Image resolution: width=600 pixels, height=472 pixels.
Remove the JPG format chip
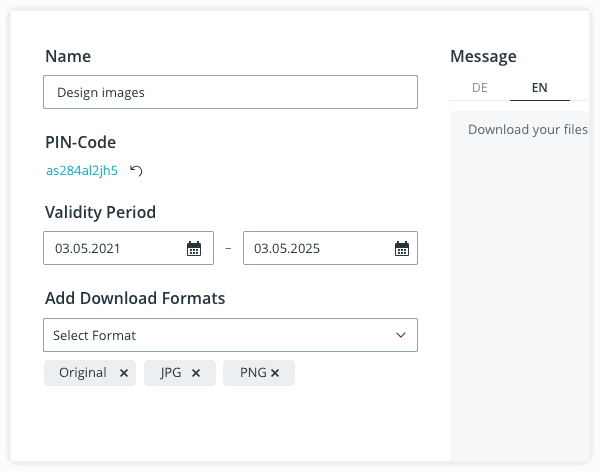pyautogui.click(x=196, y=373)
